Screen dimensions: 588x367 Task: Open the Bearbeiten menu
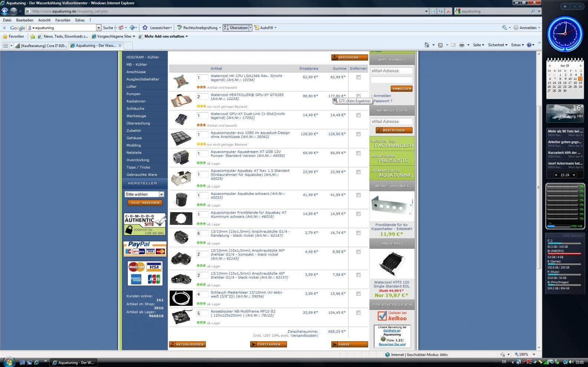click(24, 20)
